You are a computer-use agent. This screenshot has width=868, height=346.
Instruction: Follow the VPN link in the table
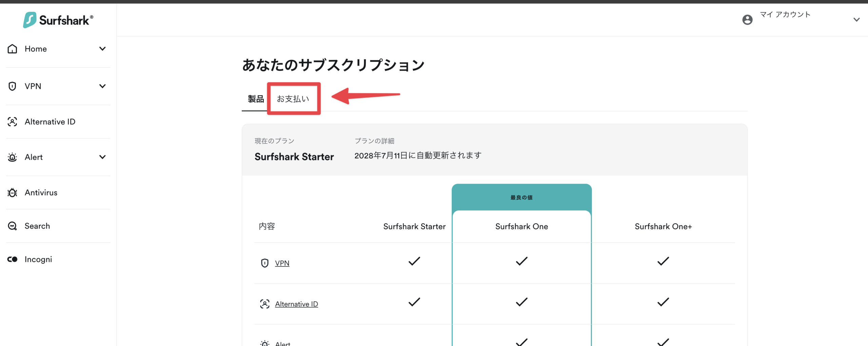point(282,263)
